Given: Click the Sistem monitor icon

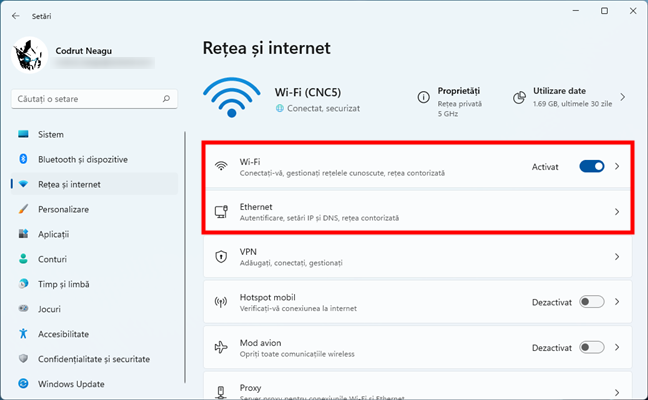Looking at the screenshot, I should [24, 134].
